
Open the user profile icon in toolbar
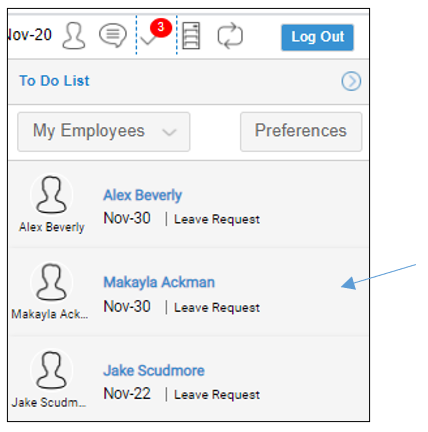(x=74, y=36)
